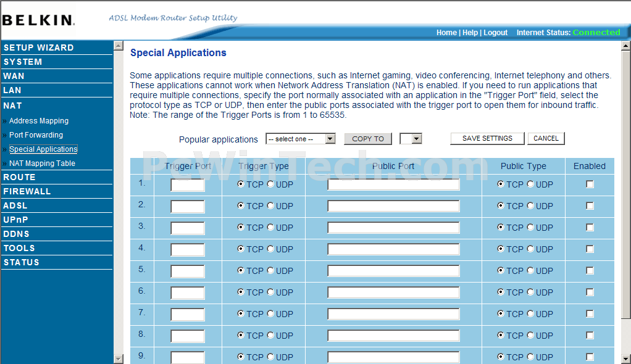Open the ADSL menu section
This screenshot has width=631, height=364.
[15, 205]
